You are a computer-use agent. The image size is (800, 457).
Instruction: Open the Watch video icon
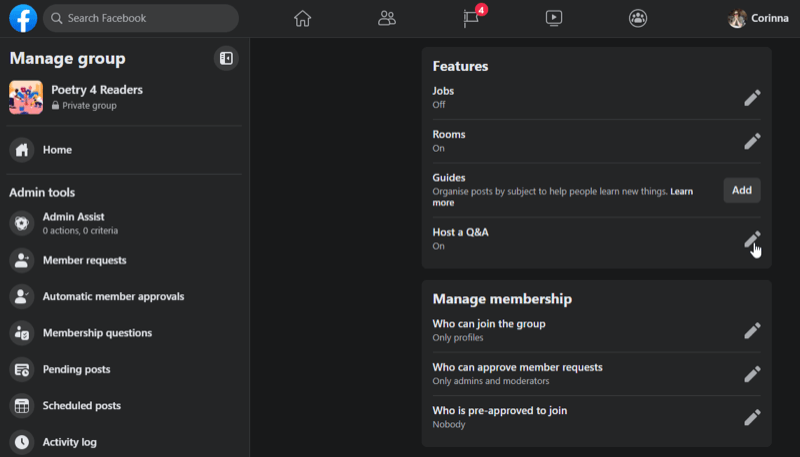click(x=554, y=18)
